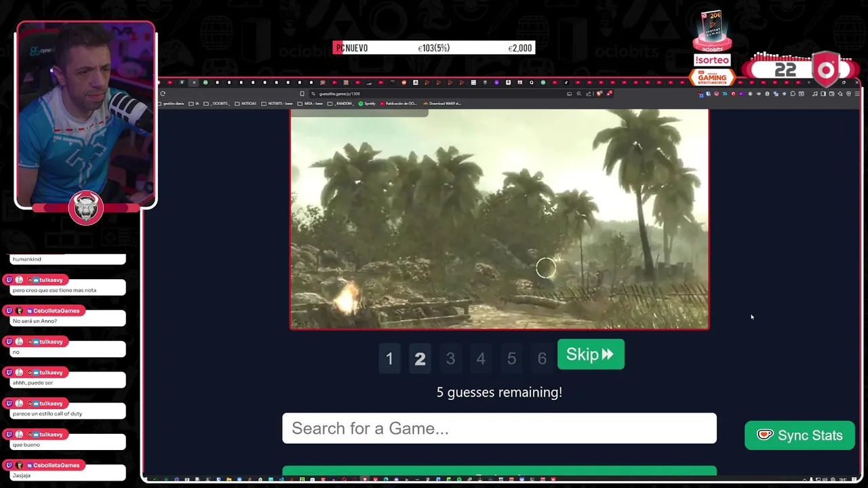Open the 'NOTICIAS' bookmark folder
The width and height of the screenshot is (868, 488).
pos(245,104)
